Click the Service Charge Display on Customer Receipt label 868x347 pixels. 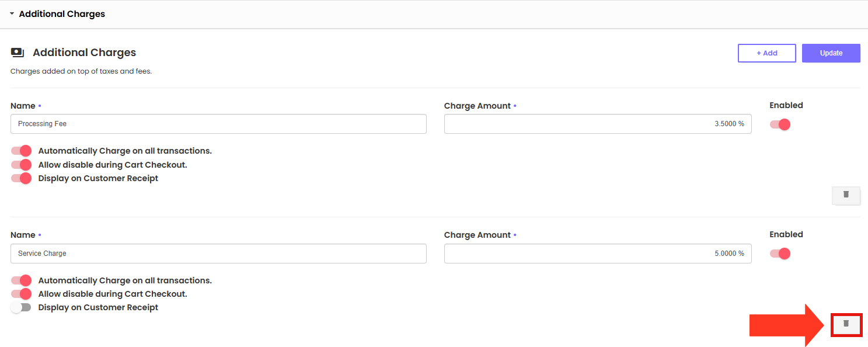coord(98,307)
